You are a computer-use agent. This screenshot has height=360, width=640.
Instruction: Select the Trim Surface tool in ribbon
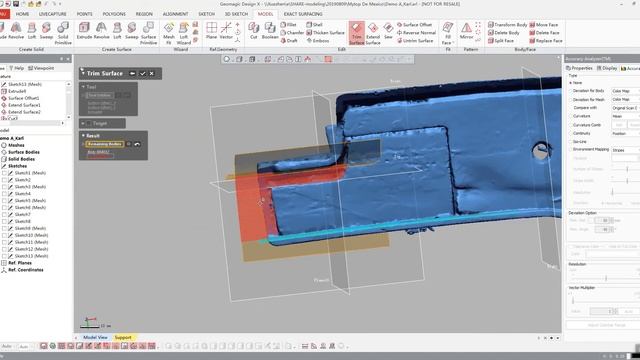[356, 33]
